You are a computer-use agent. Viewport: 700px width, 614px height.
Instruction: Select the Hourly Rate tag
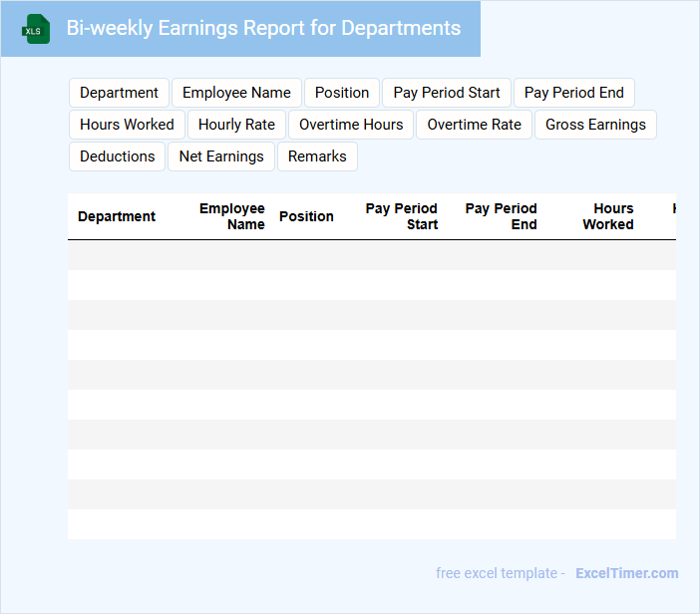click(236, 125)
